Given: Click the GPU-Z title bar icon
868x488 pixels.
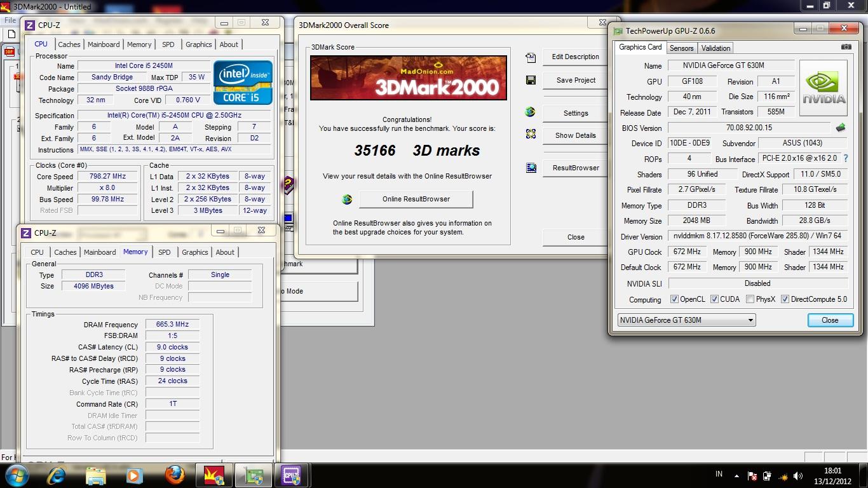Looking at the screenshot, I should [x=618, y=30].
